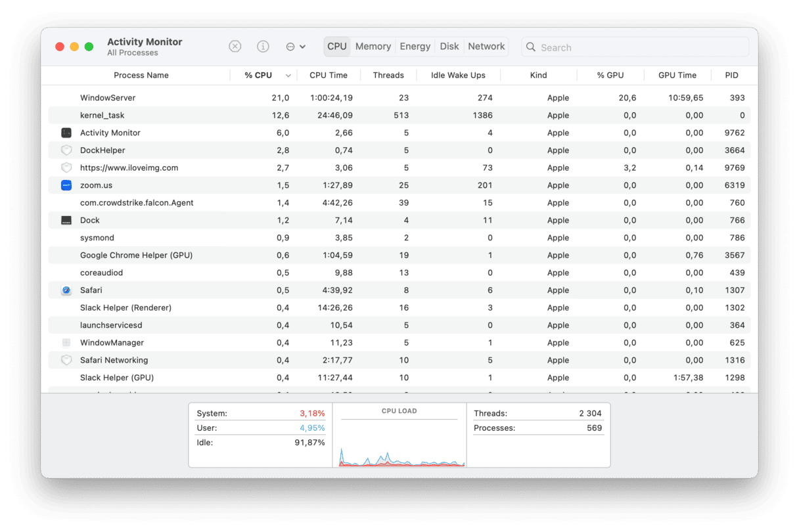Screen dimensions: 799x532
Task: Click GPU Time value 1:57,38
Action: (688, 378)
